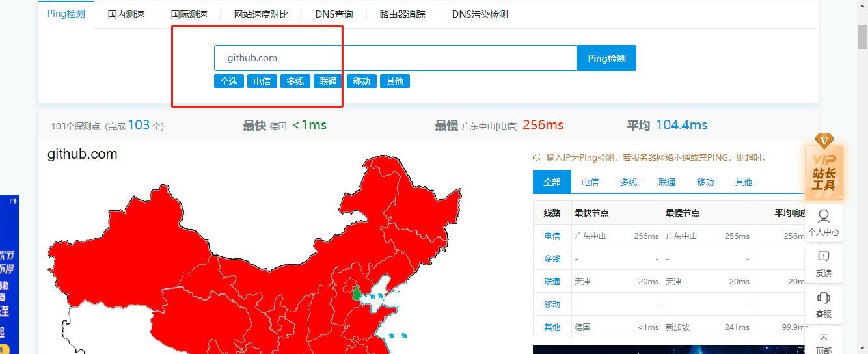Open the VIP 站长工具 badge icon
This screenshot has width=868, height=354.
coord(824,168)
